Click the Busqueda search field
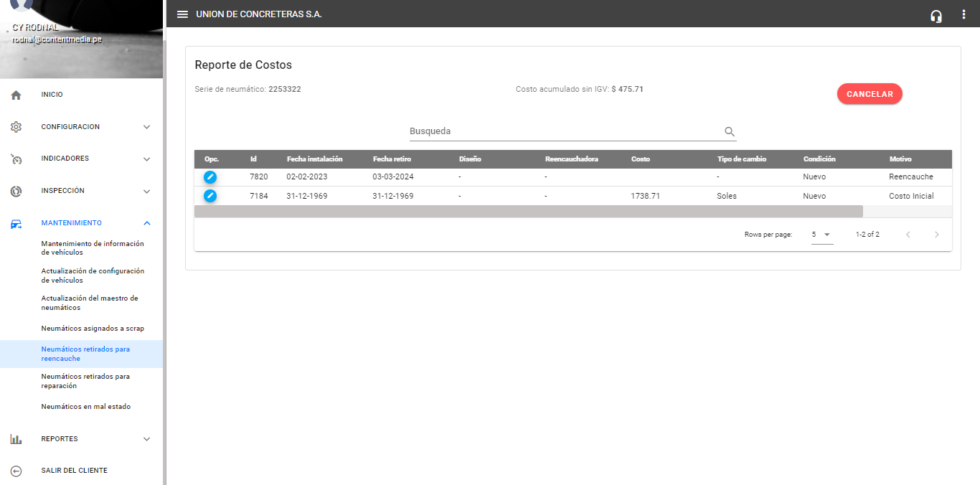 [x=563, y=131]
